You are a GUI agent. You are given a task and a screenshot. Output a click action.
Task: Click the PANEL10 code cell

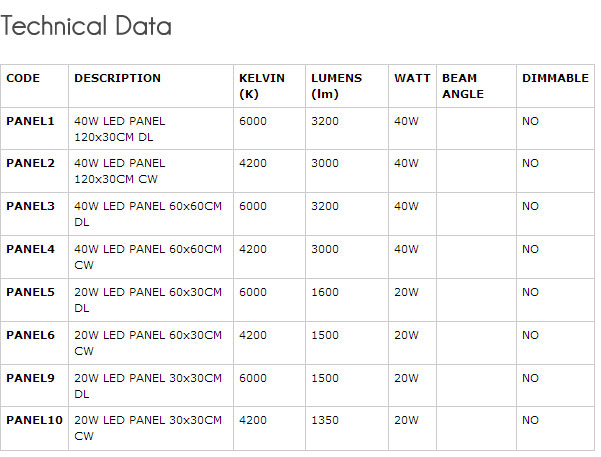(x=34, y=421)
